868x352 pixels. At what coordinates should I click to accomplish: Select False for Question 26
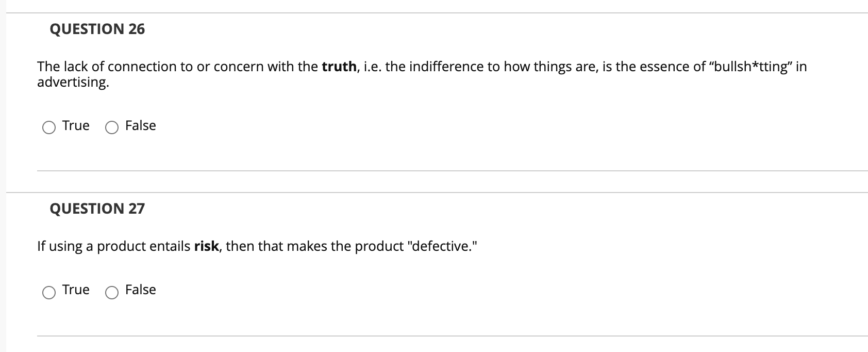pyautogui.click(x=112, y=127)
